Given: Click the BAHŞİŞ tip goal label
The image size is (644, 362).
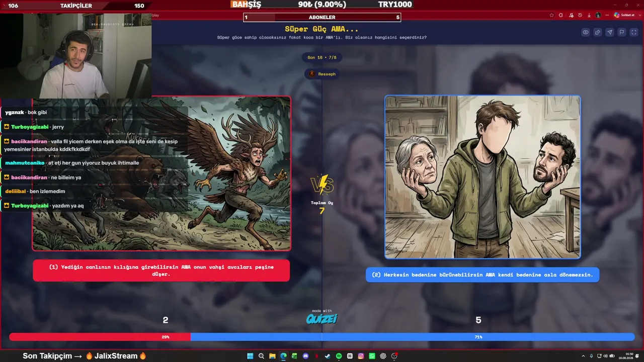Looking at the screenshot, I should (x=247, y=5).
